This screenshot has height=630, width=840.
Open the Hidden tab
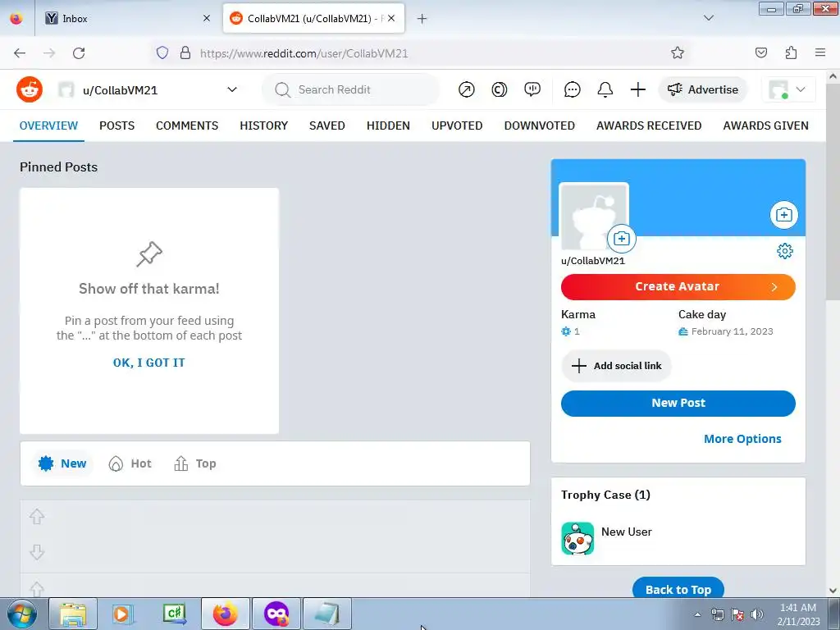pyautogui.click(x=388, y=126)
